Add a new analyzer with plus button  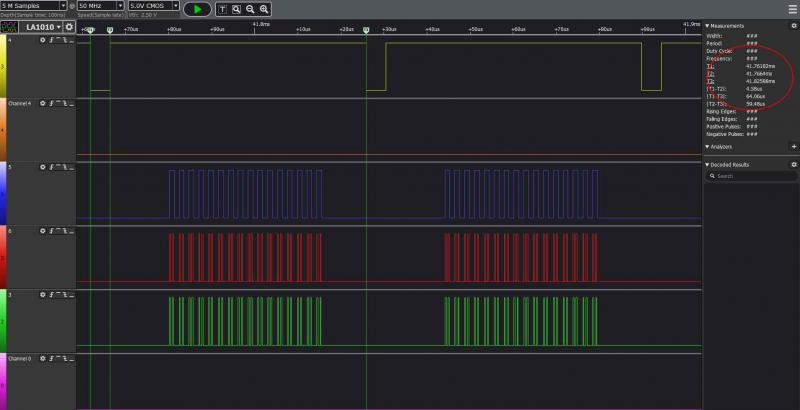(794, 146)
